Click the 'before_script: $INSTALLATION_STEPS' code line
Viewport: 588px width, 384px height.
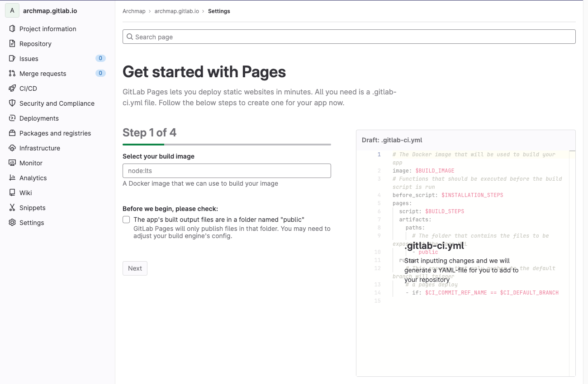[448, 195]
